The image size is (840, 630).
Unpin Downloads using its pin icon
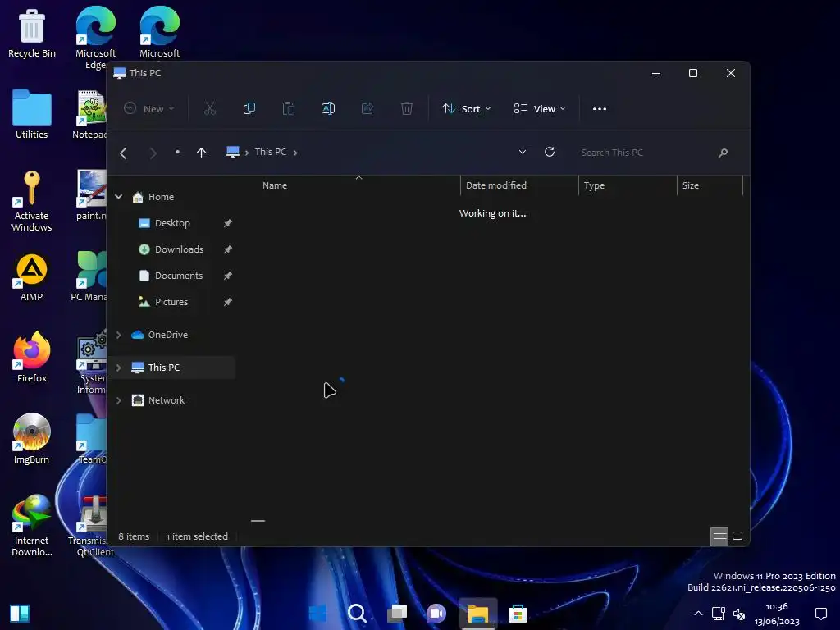pos(228,249)
